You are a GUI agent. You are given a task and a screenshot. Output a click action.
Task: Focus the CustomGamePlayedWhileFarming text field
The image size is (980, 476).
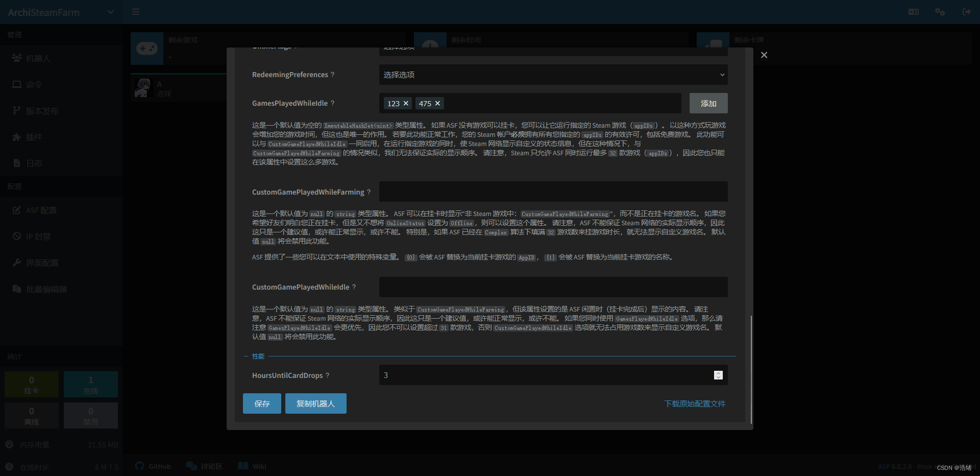553,192
